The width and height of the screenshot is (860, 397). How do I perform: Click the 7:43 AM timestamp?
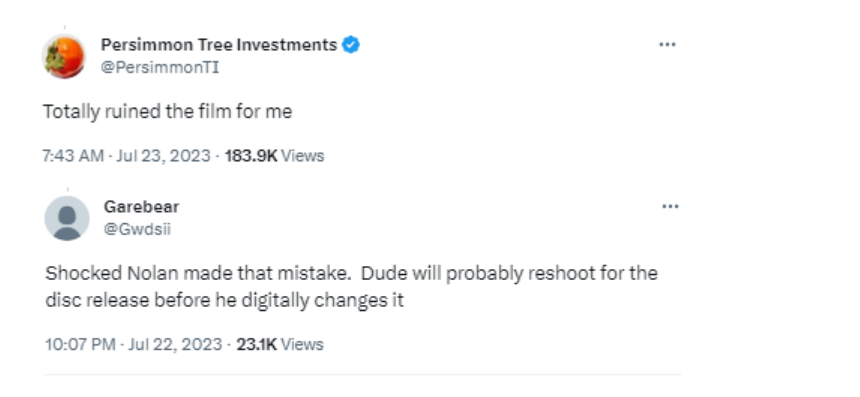tap(72, 156)
